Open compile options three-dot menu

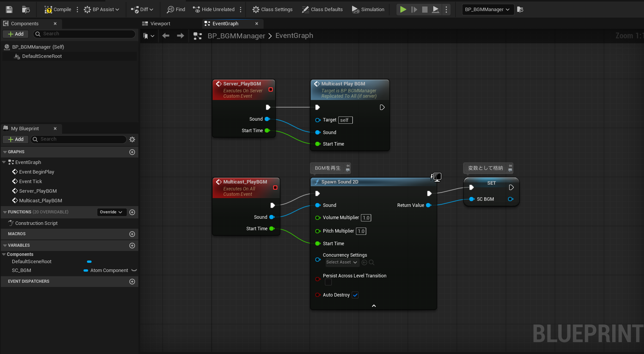77,10
